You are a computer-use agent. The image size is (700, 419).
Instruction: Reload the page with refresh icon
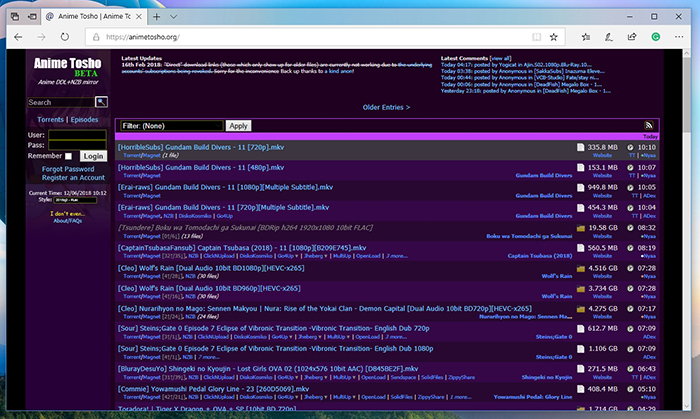point(65,37)
